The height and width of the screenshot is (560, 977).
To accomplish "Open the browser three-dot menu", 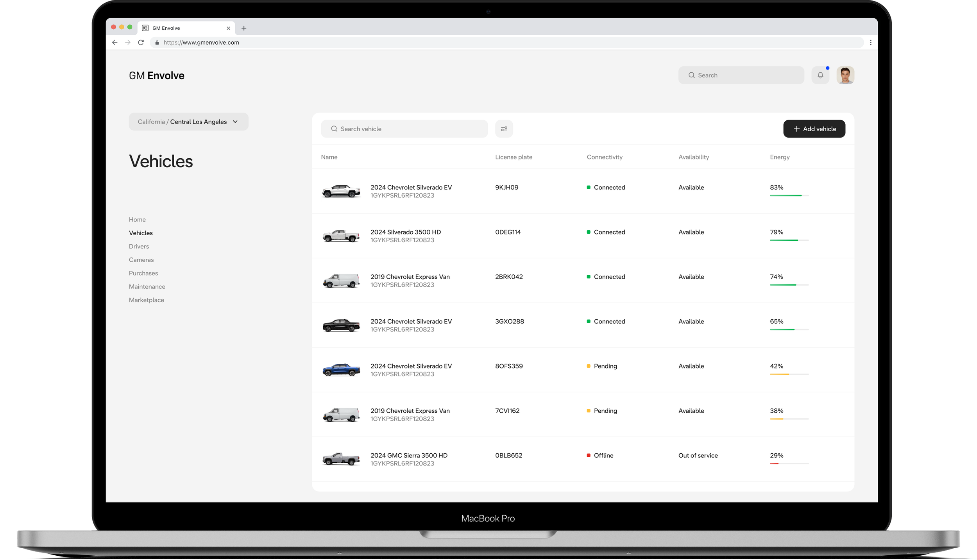I will (x=870, y=42).
